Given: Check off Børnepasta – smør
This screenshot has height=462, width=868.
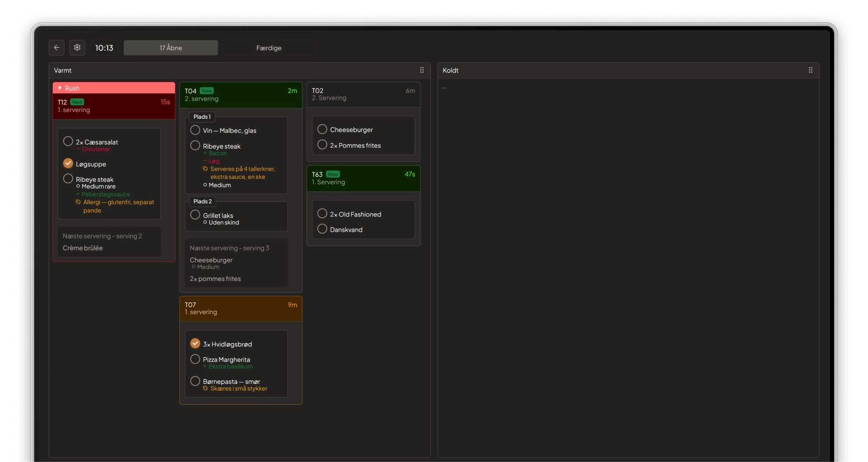Looking at the screenshot, I should (x=195, y=381).
